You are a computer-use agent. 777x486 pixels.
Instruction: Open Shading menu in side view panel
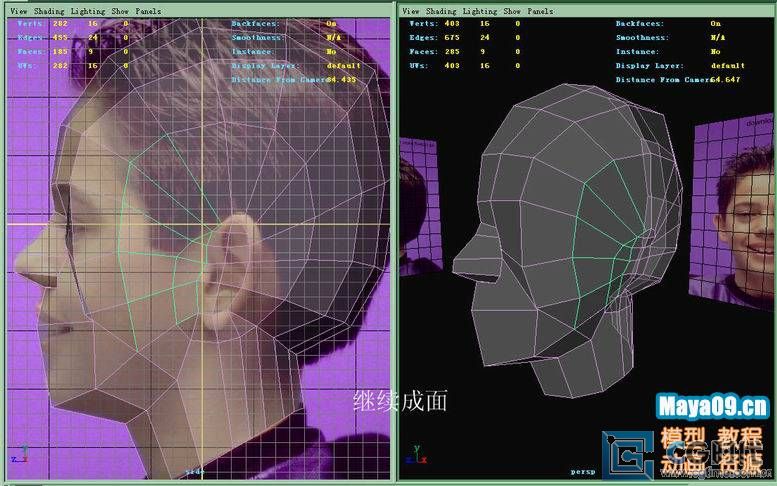[x=48, y=11]
